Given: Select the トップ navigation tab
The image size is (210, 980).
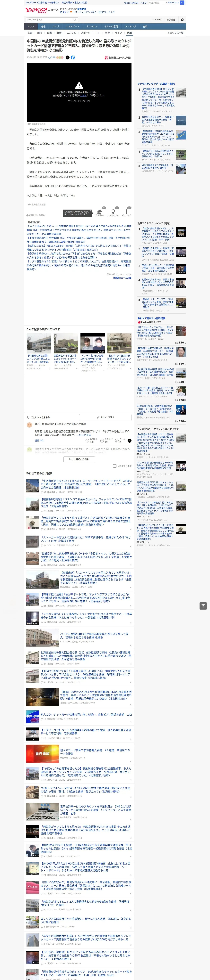Looking at the screenshot, I should click(x=31, y=26).
